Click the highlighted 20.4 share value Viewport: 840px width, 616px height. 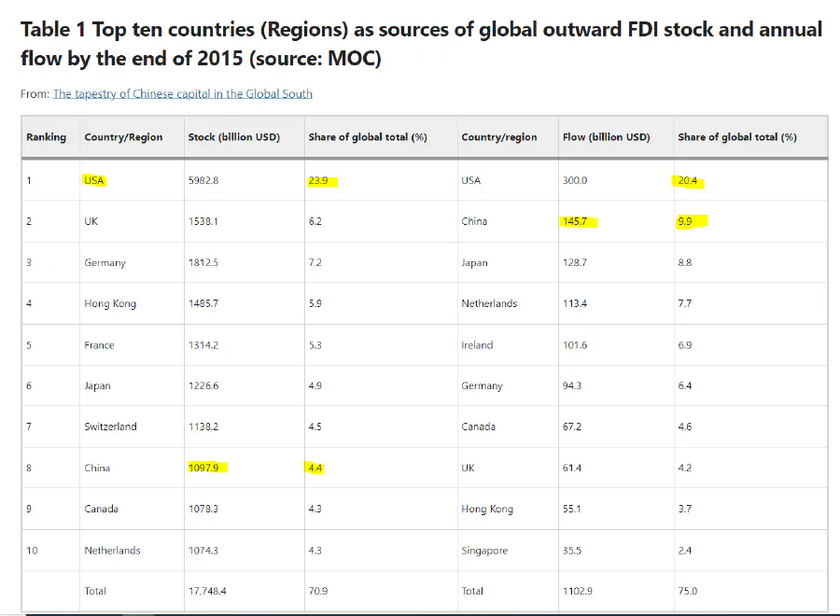688,181
